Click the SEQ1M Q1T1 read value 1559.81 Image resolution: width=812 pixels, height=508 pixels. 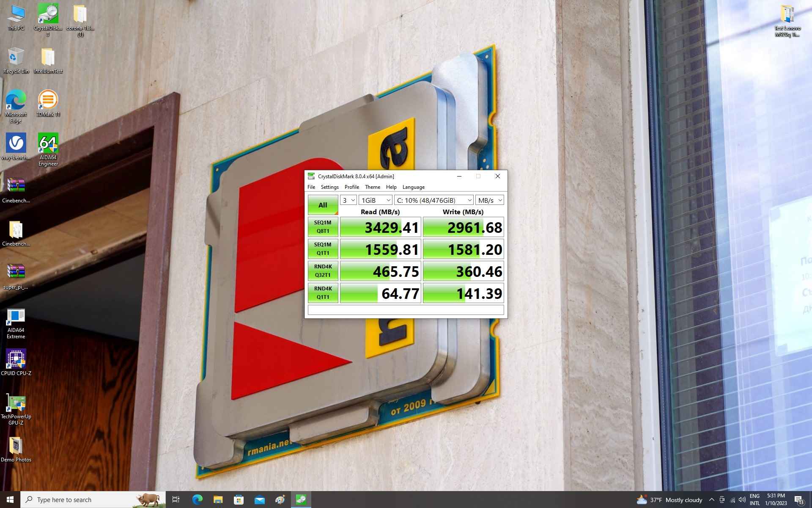pyautogui.click(x=381, y=249)
